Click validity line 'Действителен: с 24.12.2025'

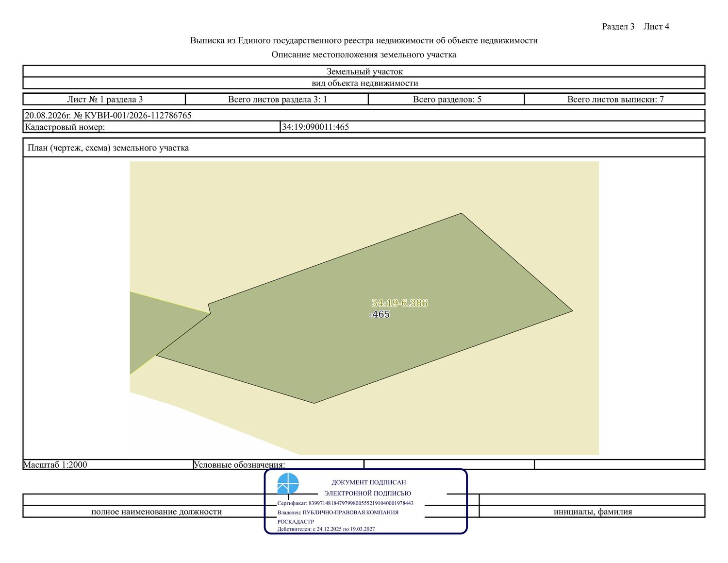point(326,529)
